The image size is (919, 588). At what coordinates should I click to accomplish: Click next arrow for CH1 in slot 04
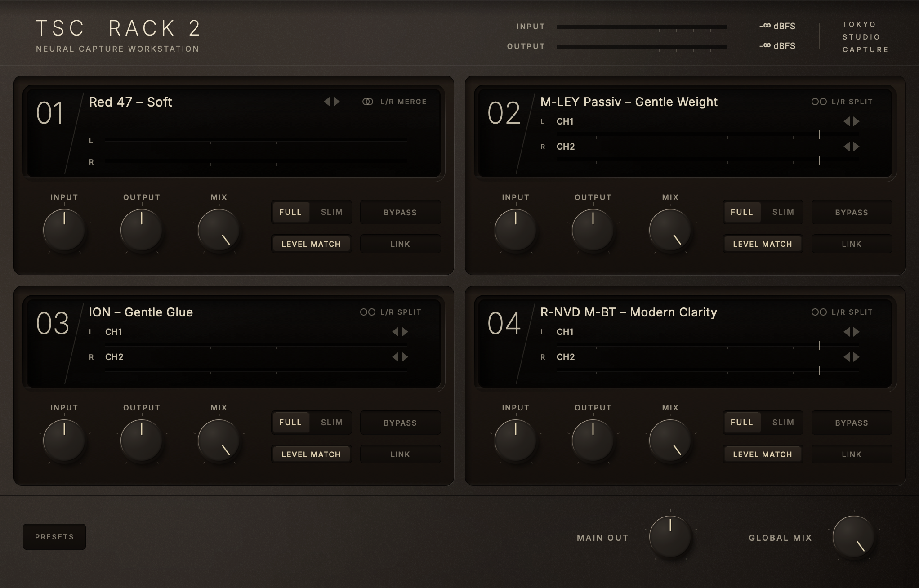857,332
